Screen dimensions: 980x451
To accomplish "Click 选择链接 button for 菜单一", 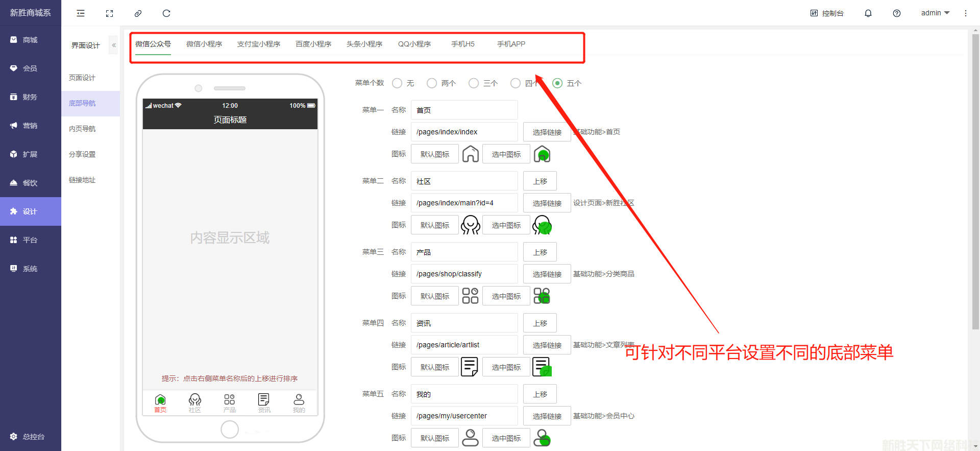I will coord(547,132).
